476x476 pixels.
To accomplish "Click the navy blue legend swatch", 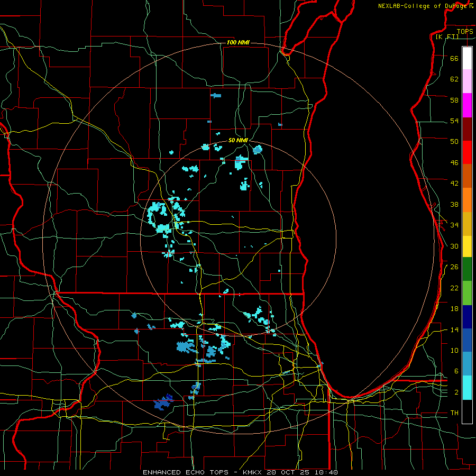I will point(467,317).
